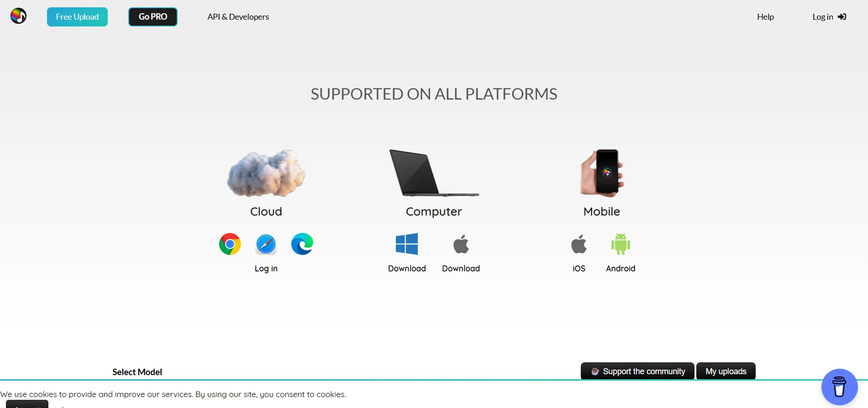
Task: Tap the green Android robot icon
Action: [x=621, y=244]
